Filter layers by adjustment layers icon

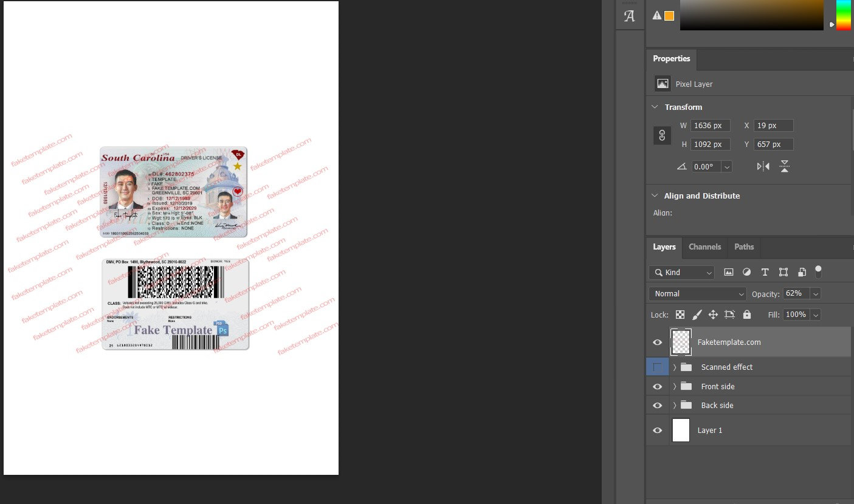pos(747,273)
